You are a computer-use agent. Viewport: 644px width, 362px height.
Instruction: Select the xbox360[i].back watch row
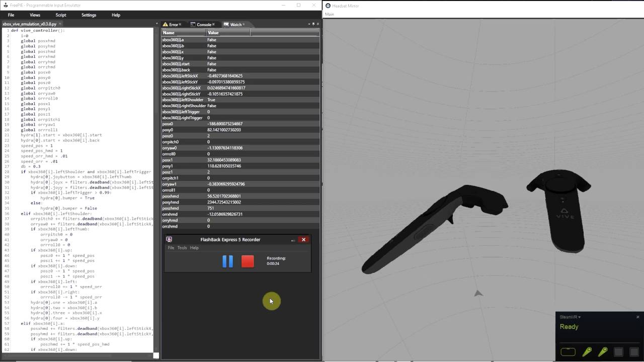[x=240, y=70]
